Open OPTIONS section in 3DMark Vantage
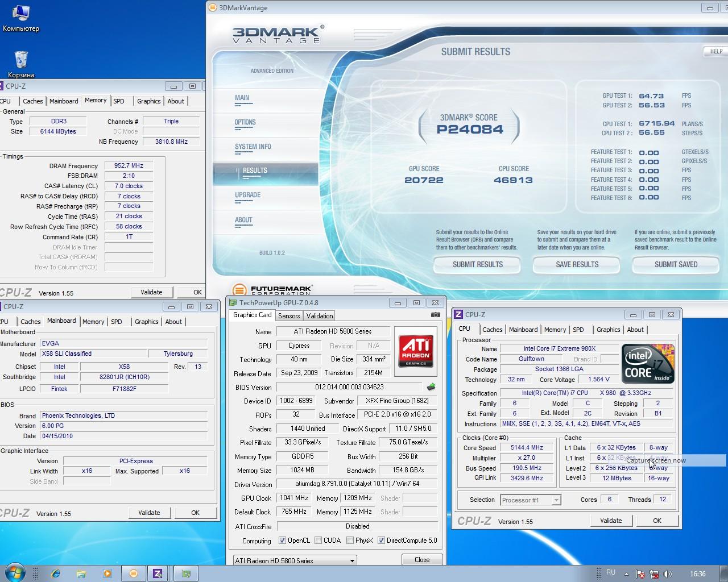The height and width of the screenshot is (582, 728). (245, 123)
